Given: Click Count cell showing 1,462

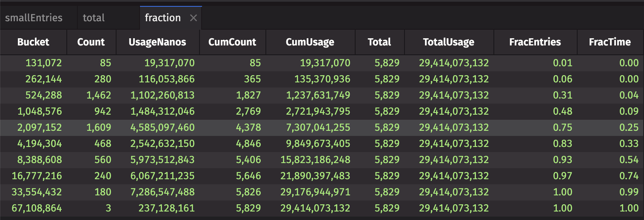Looking at the screenshot, I should pyautogui.click(x=99, y=96).
